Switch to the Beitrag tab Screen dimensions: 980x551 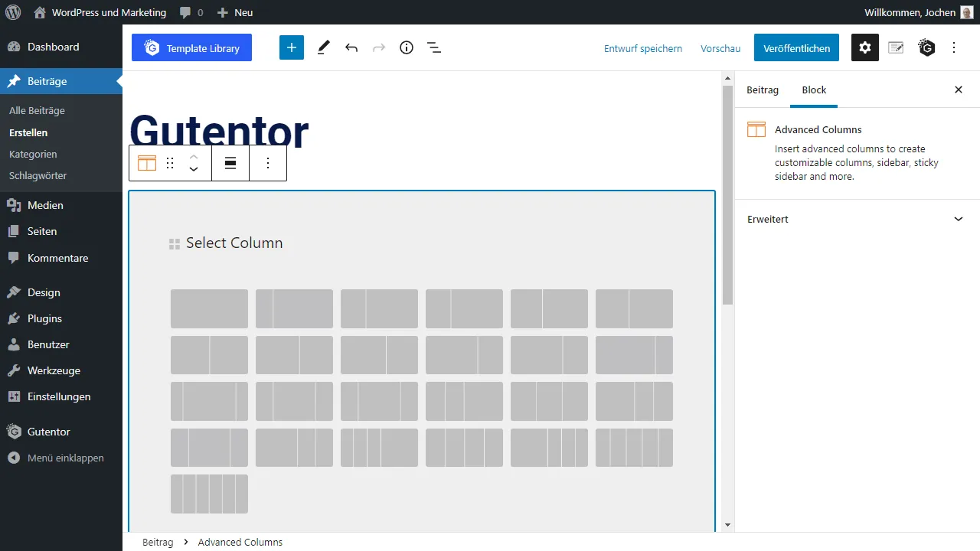(x=763, y=90)
